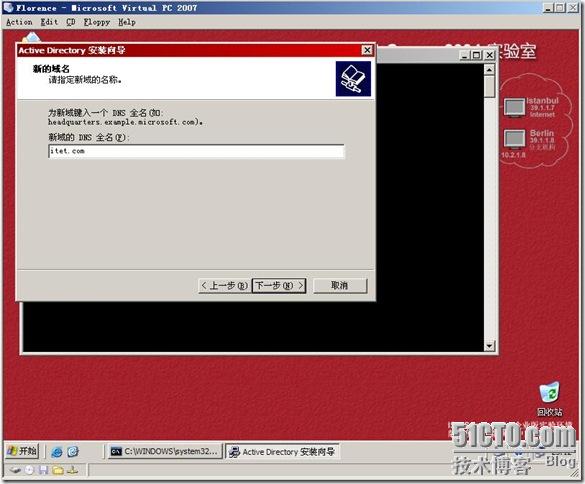Click headquarters.example.microsoft.com example text

pyautogui.click(x=125, y=122)
